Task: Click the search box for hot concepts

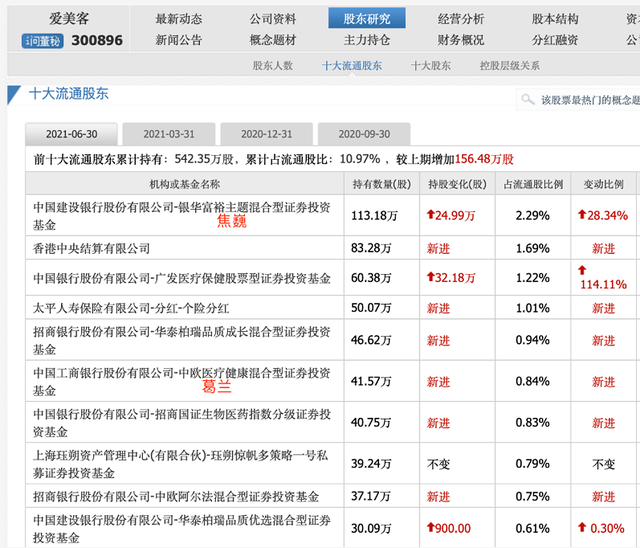Action: [x=580, y=100]
